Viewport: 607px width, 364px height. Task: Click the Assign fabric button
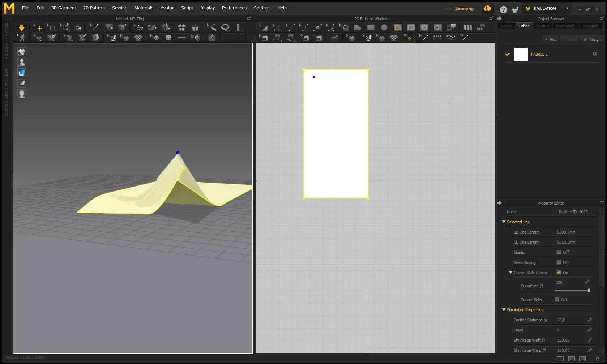592,39
